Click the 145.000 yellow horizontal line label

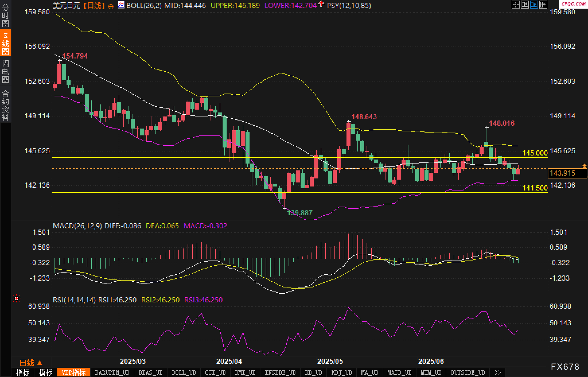point(535,153)
